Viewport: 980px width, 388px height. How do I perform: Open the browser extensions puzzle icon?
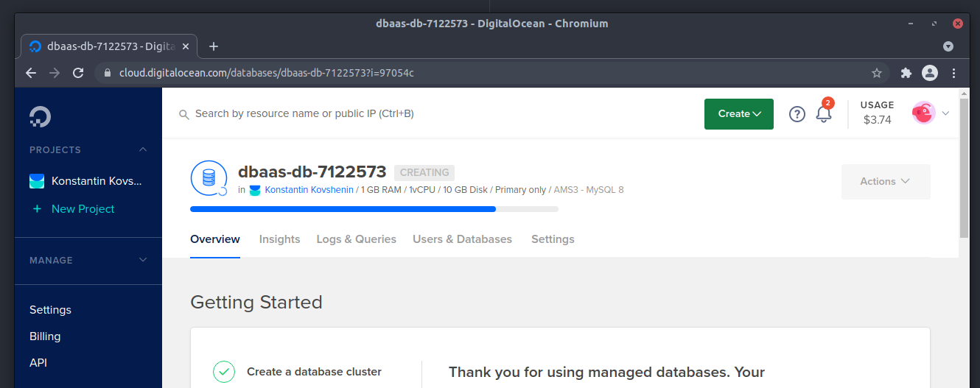tap(906, 73)
